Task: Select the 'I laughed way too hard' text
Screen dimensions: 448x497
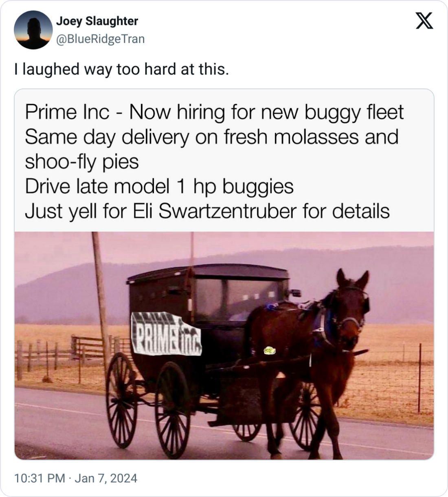Action: pos(121,69)
